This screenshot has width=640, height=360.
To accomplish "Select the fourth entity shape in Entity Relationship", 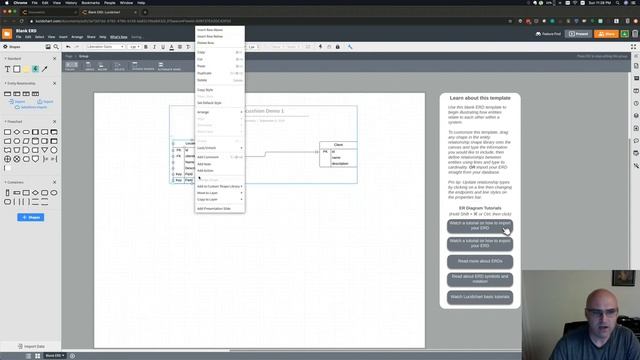I will pyautogui.click(x=36, y=94).
